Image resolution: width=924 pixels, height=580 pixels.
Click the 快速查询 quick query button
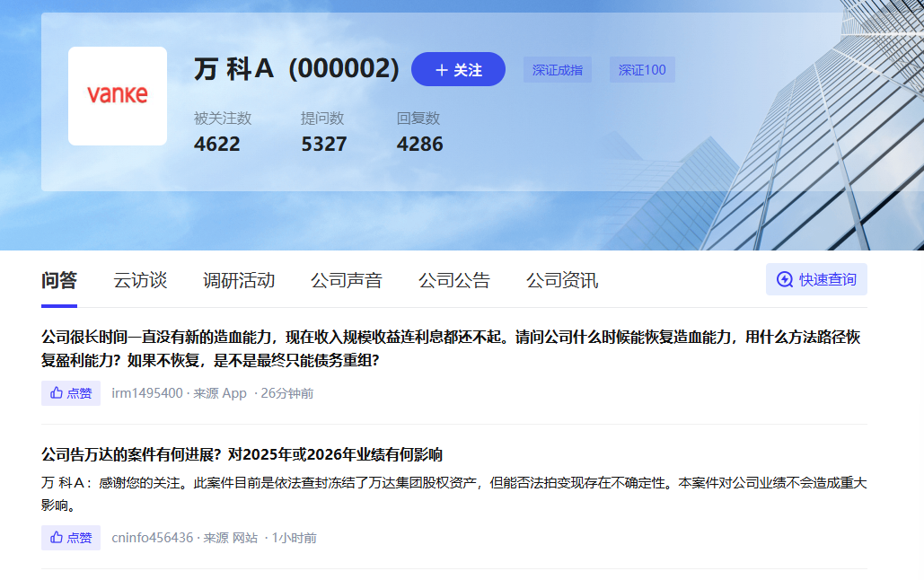(815, 279)
